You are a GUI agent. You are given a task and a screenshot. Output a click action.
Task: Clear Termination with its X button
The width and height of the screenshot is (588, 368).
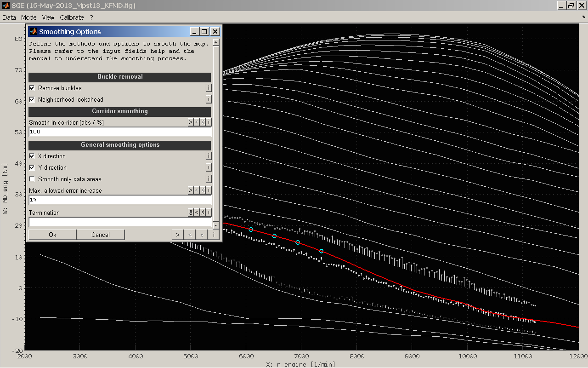203,213
